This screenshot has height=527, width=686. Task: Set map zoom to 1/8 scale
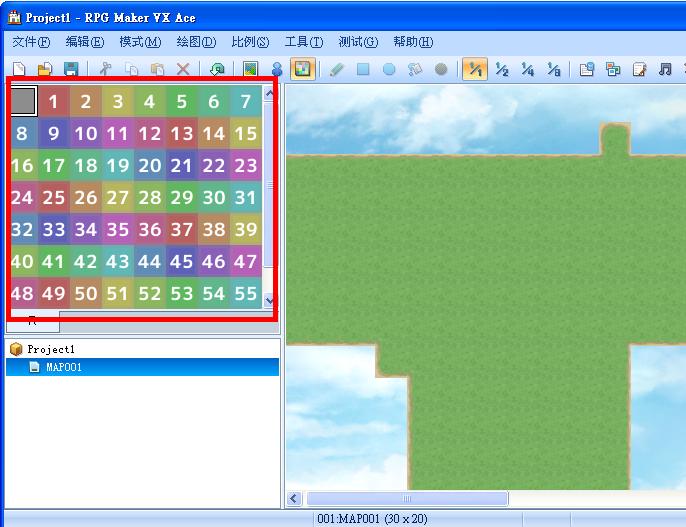click(x=553, y=69)
